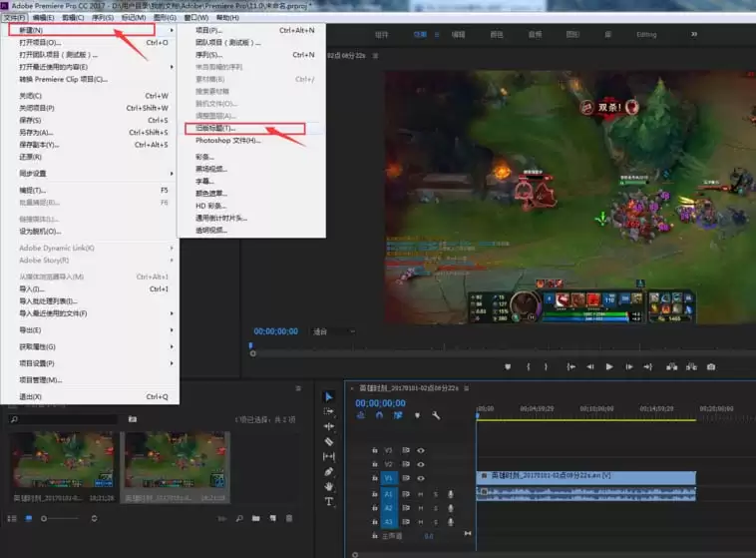
Task: Mute audio track A1
Action: (421, 494)
